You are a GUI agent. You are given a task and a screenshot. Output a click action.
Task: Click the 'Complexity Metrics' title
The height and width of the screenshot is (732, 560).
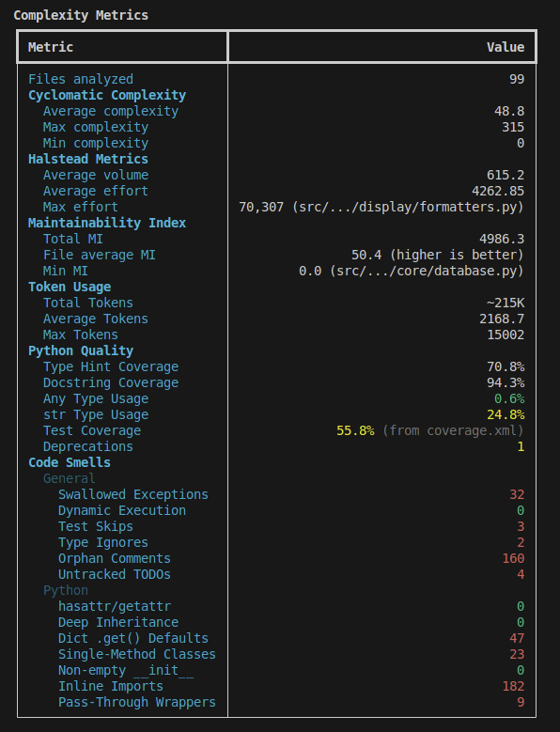(81, 15)
